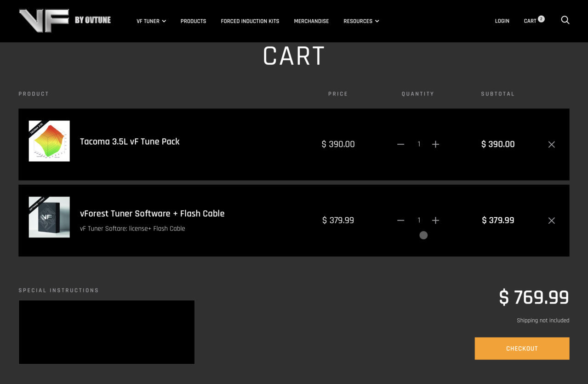Open the Merchandise section
588x384 pixels.
coord(311,21)
